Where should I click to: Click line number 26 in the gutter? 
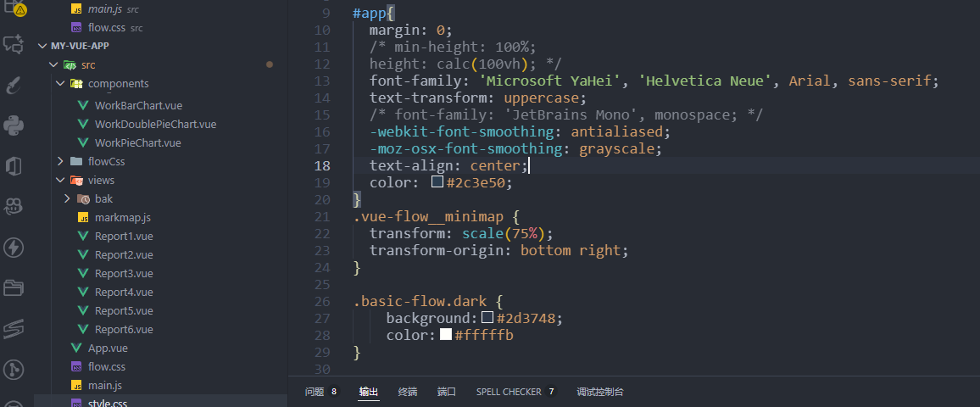point(322,301)
